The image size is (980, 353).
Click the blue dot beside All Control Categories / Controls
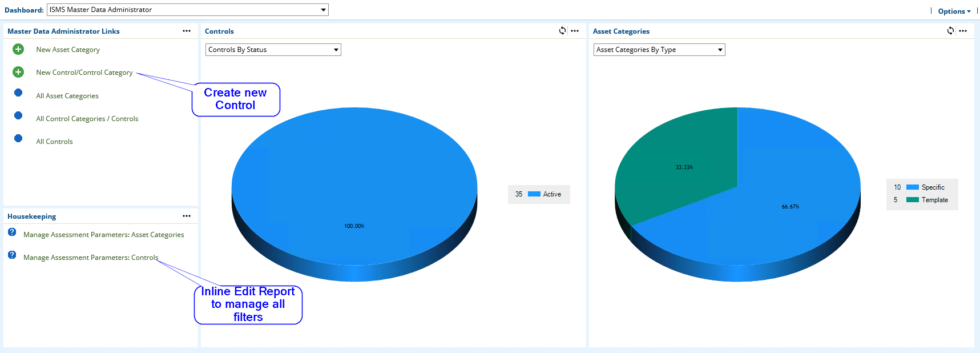pos(18,115)
